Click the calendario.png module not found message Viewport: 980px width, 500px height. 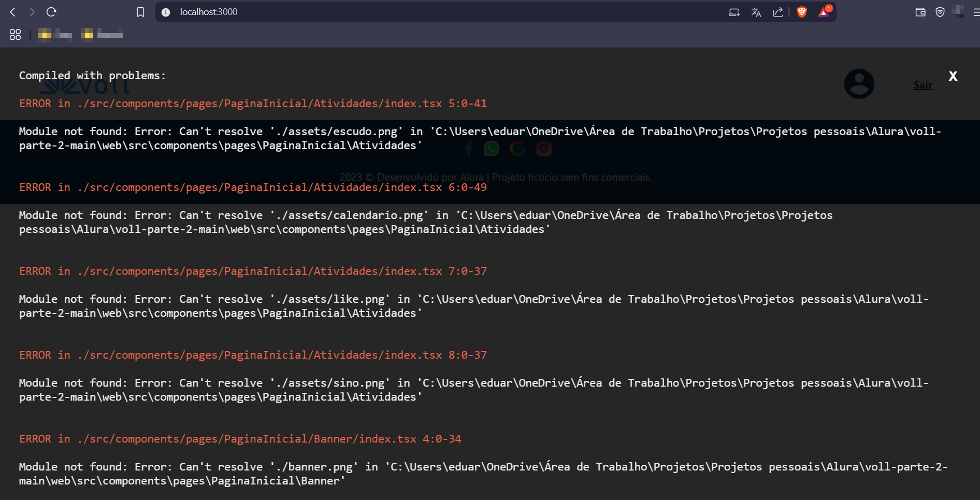point(426,222)
